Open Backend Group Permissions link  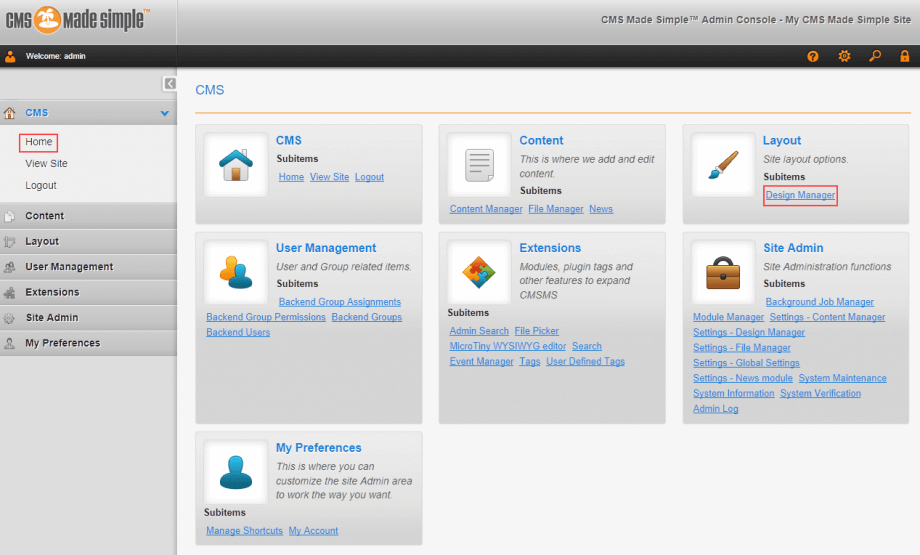coord(266,317)
